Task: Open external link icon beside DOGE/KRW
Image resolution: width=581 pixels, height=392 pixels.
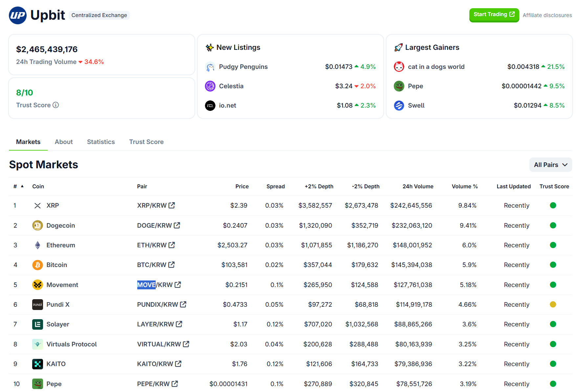Action: (177, 225)
